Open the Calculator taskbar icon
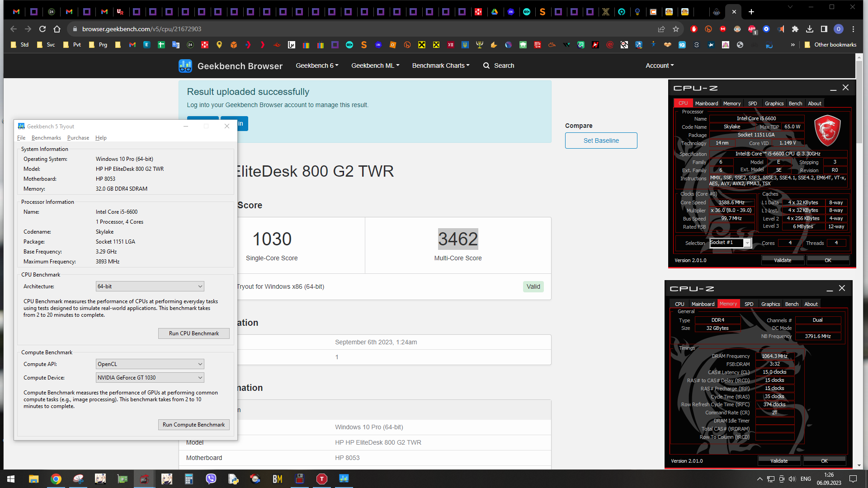868x488 pixels. 189,479
